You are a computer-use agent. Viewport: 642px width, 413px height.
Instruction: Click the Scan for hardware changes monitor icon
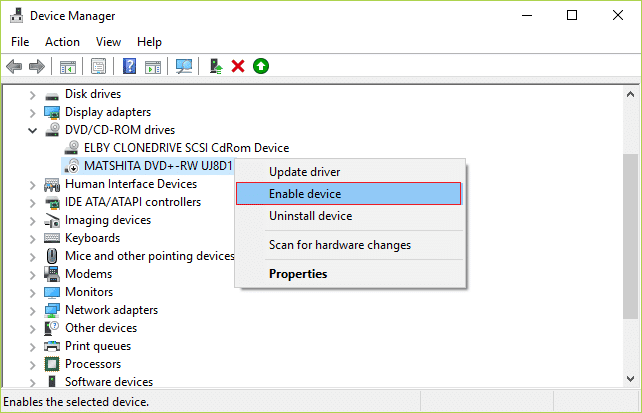tap(184, 66)
